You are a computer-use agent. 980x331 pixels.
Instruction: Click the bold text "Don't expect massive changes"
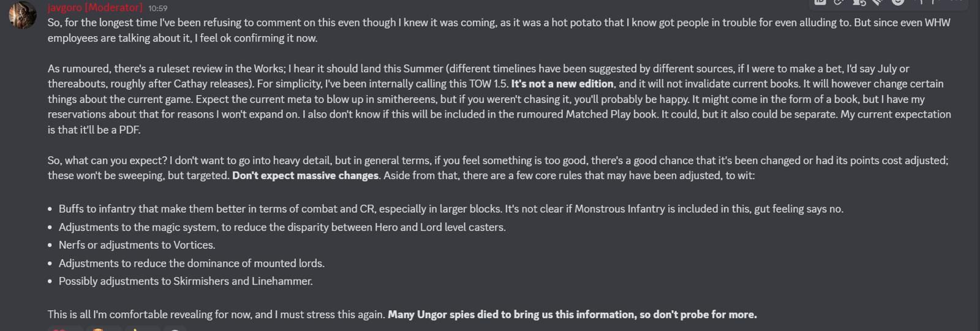[305, 176]
